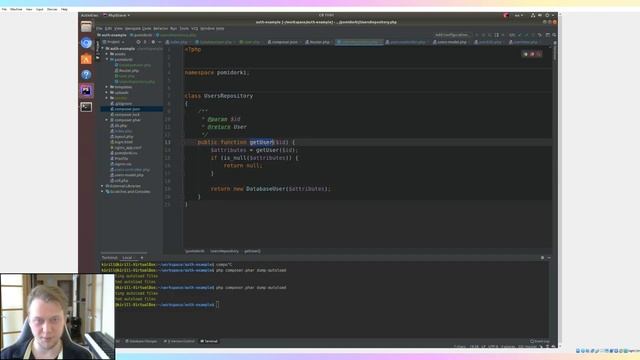This screenshot has height=360, width=640.
Task: Switch to Router.php editor tab
Action: [319, 42]
